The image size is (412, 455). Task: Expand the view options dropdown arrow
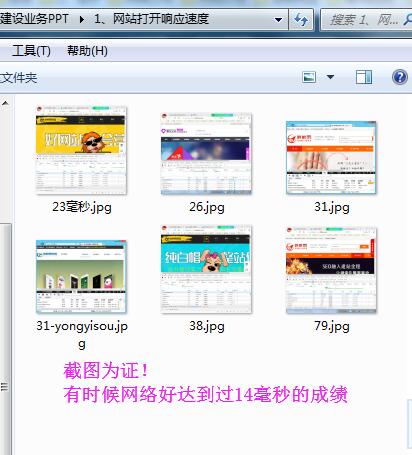[x=330, y=77]
